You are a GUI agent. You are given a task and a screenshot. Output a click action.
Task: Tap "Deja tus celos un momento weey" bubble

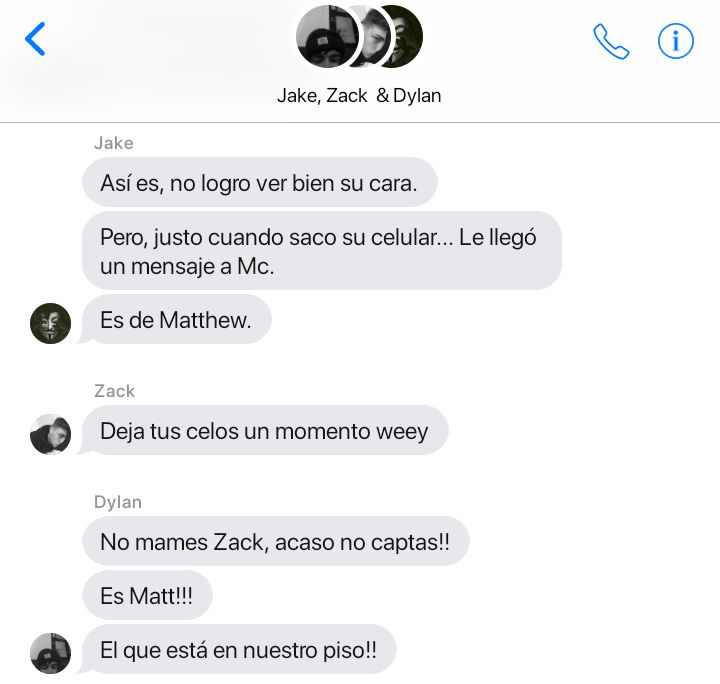(264, 431)
